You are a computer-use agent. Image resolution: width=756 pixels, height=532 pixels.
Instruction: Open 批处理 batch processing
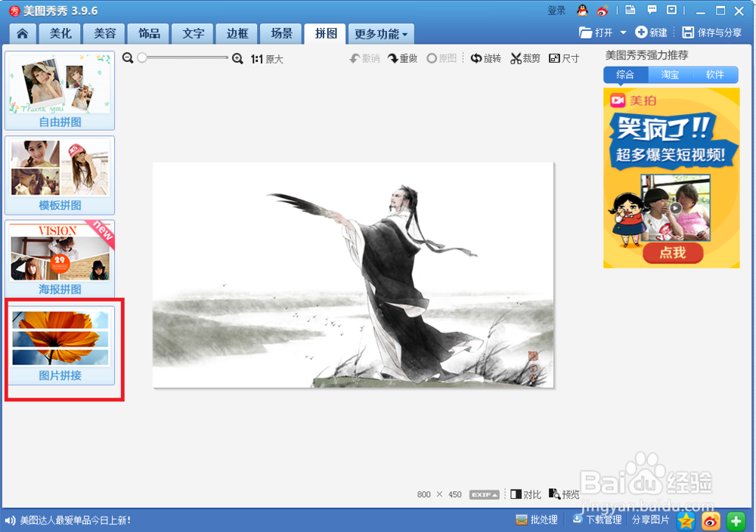[x=537, y=520]
